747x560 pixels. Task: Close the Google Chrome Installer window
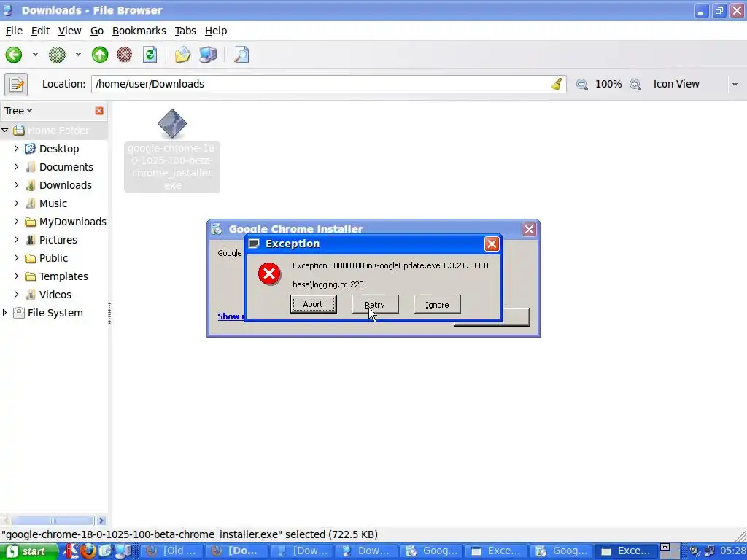click(x=530, y=230)
